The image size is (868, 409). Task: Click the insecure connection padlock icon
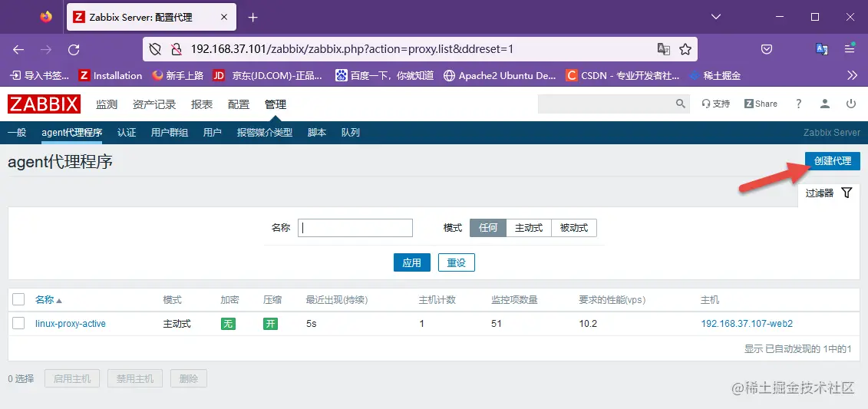[x=176, y=49]
